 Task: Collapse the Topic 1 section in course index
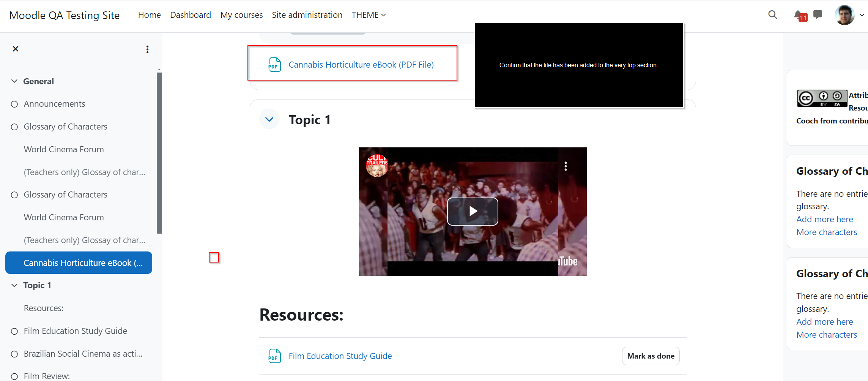click(x=14, y=285)
